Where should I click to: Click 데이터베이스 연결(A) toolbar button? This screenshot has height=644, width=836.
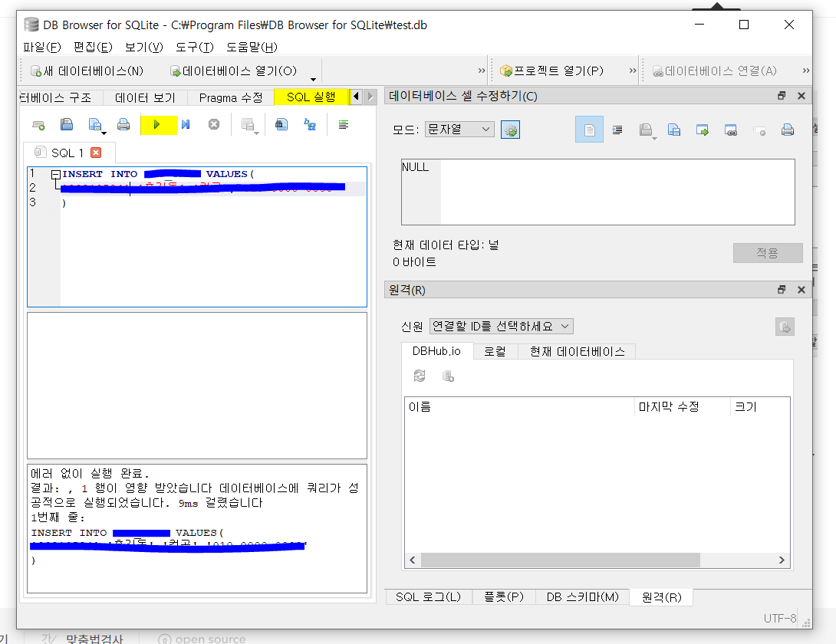pos(715,71)
